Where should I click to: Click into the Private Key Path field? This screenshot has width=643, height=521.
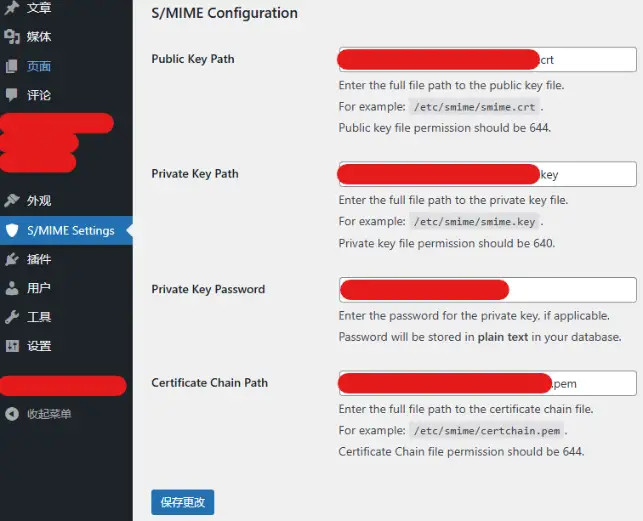click(x=488, y=174)
